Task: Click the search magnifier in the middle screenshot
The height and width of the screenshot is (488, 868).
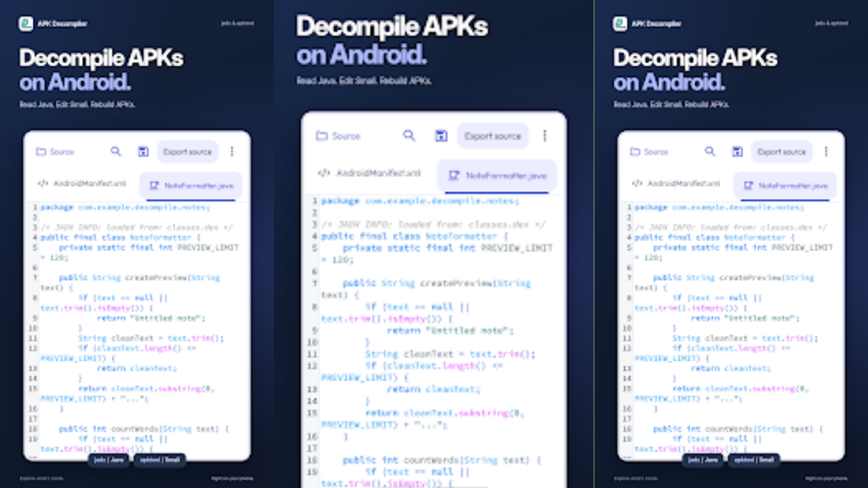Action: pyautogui.click(x=409, y=136)
